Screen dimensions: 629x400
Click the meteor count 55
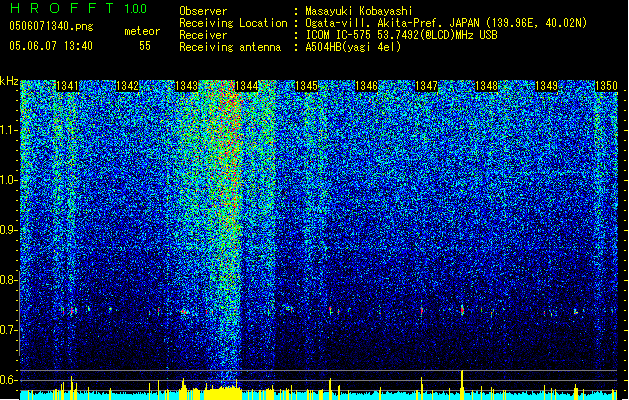pos(145,46)
